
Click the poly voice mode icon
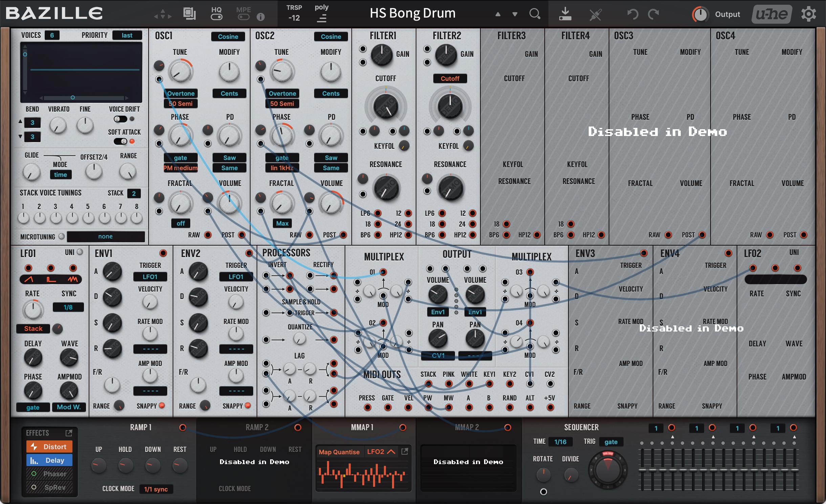(x=322, y=14)
